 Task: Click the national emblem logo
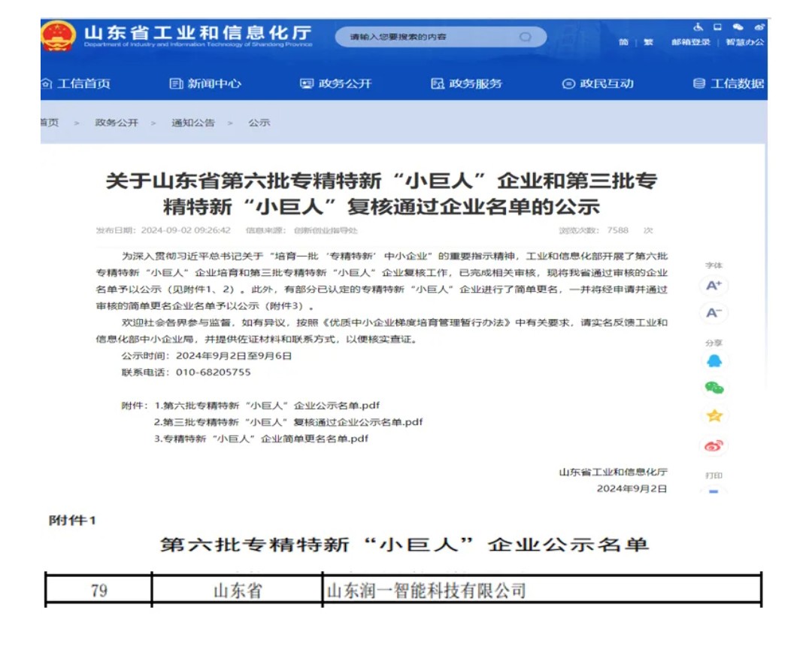[x=58, y=35]
